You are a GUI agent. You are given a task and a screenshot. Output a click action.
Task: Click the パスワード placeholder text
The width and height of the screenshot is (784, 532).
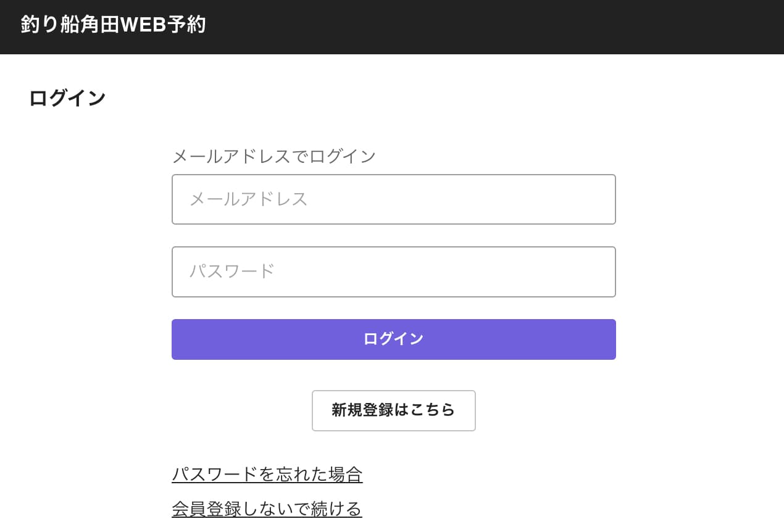point(231,272)
